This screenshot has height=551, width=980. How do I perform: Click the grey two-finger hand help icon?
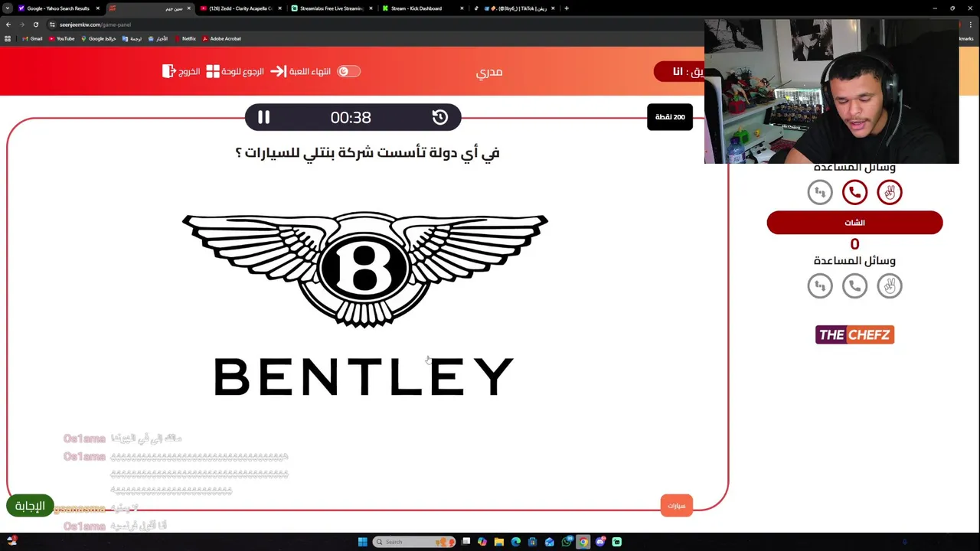[x=890, y=285]
